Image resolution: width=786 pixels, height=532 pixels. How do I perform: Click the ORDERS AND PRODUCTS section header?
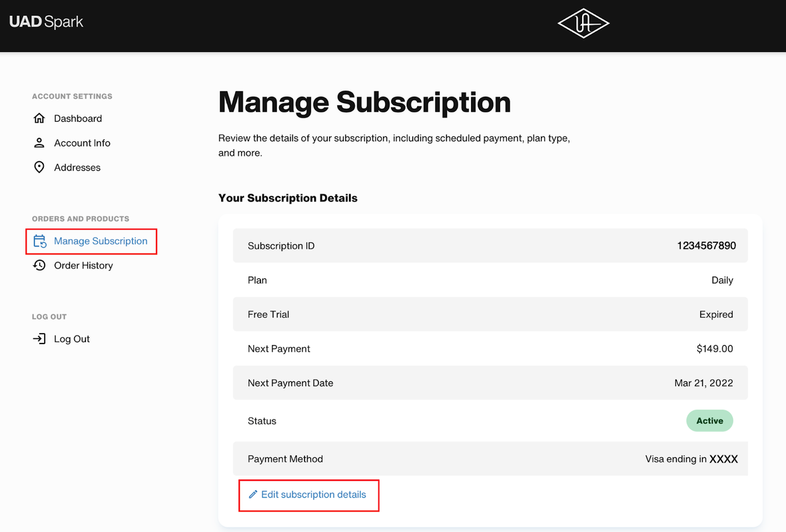coord(81,219)
